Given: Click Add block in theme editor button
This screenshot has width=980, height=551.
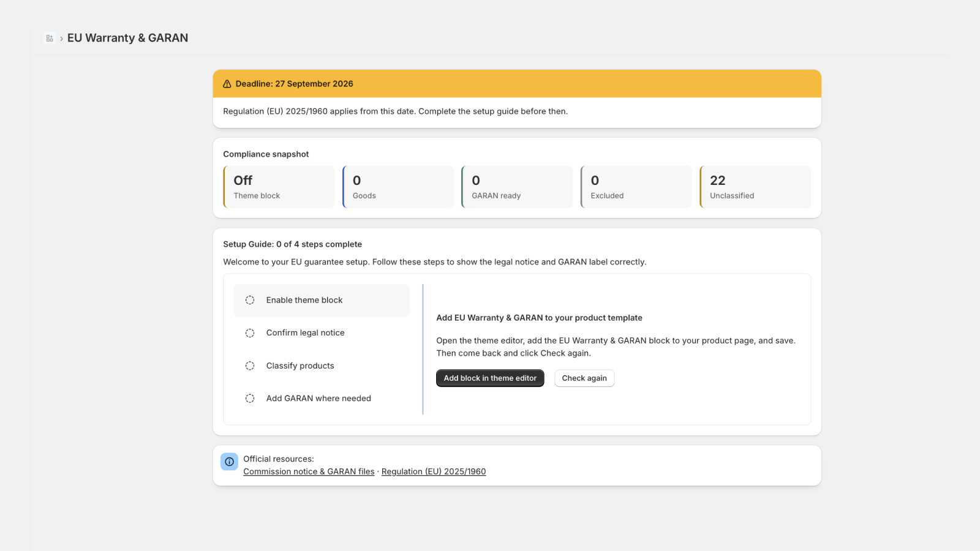Looking at the screenshot, I should (490, 378).
